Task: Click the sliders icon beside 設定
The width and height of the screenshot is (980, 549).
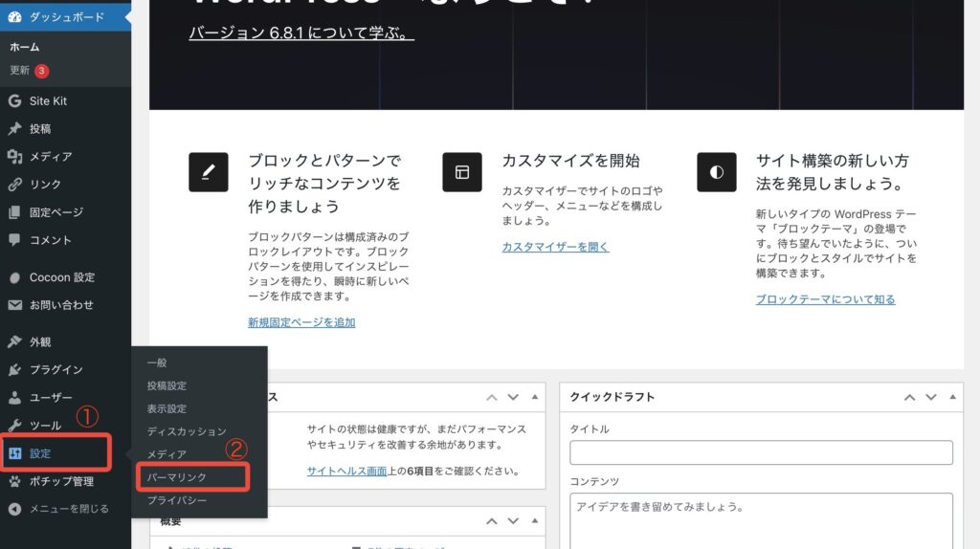Action: click(x=14, y=453)
